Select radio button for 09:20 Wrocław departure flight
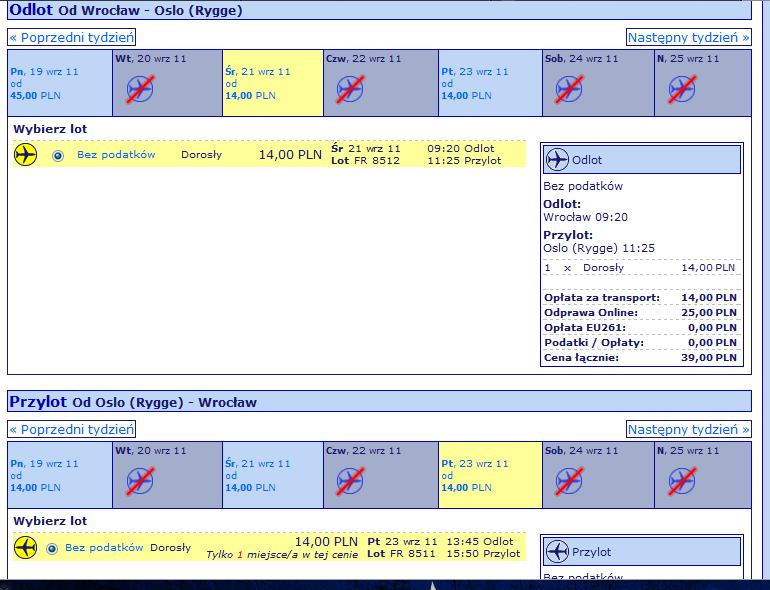The image size is (770, 590). [x=58, y=156]
